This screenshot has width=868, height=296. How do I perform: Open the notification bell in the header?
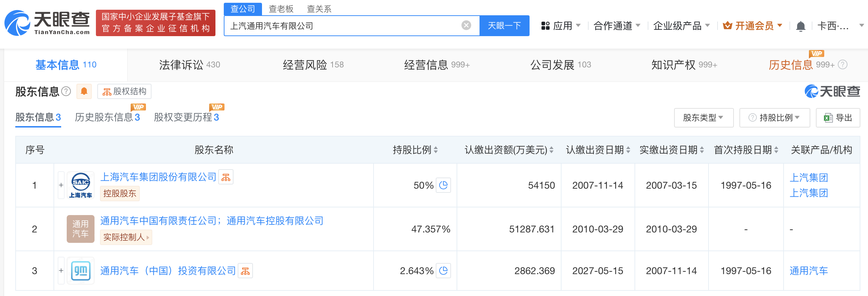801,26
